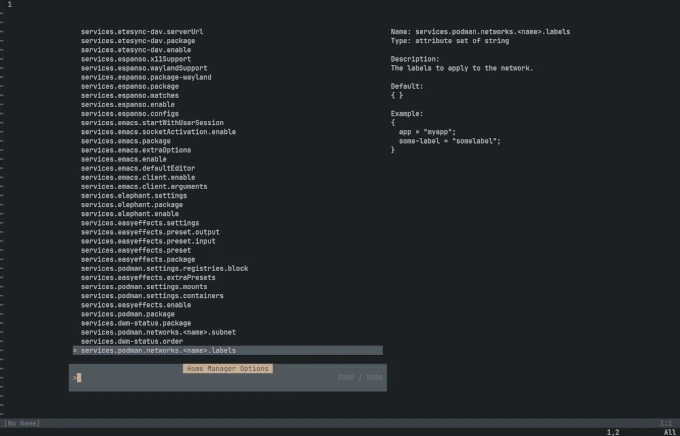Select services.easyeffects.package entry
This screenshot has height=436, width=680.
click(x=138, y=259)
